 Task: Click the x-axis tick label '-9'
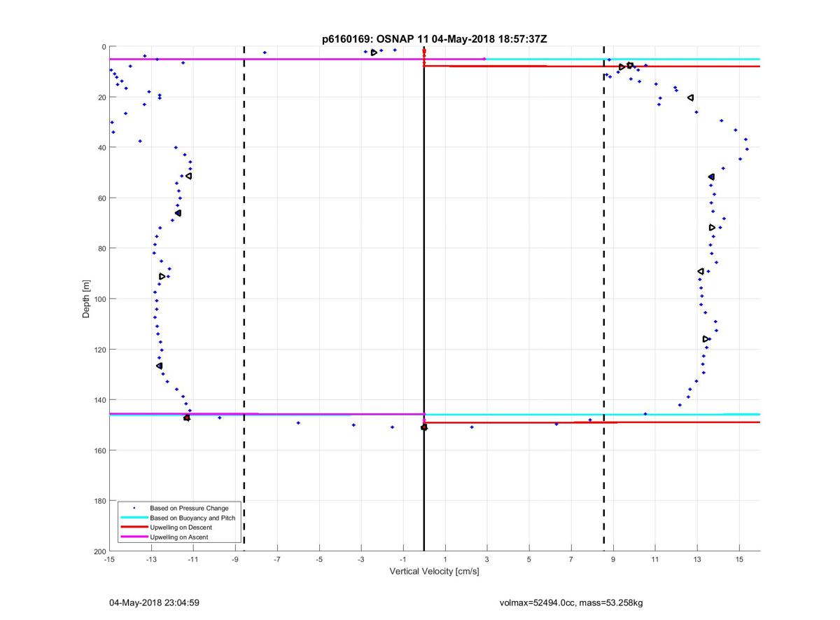point(235,560)
